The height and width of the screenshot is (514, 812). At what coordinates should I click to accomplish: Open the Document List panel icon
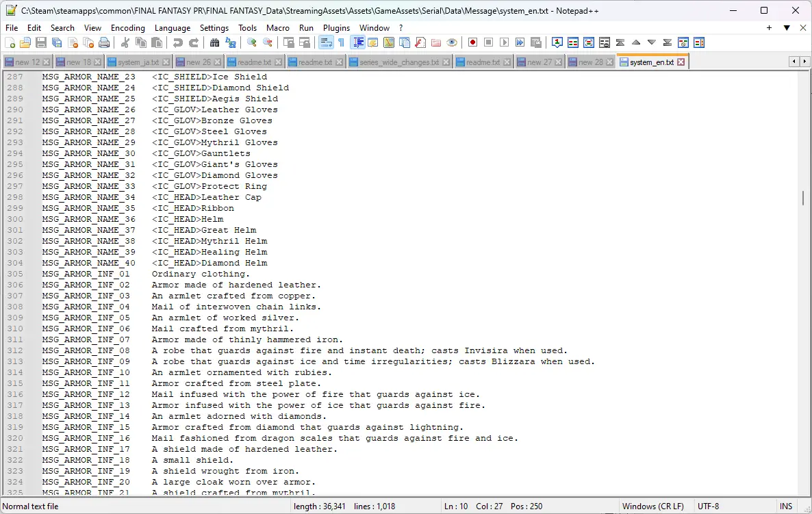click(x=405, y=43)
